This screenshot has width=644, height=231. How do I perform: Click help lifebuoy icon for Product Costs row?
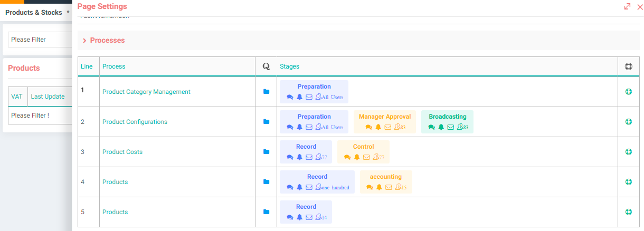[x=628, y=152]
